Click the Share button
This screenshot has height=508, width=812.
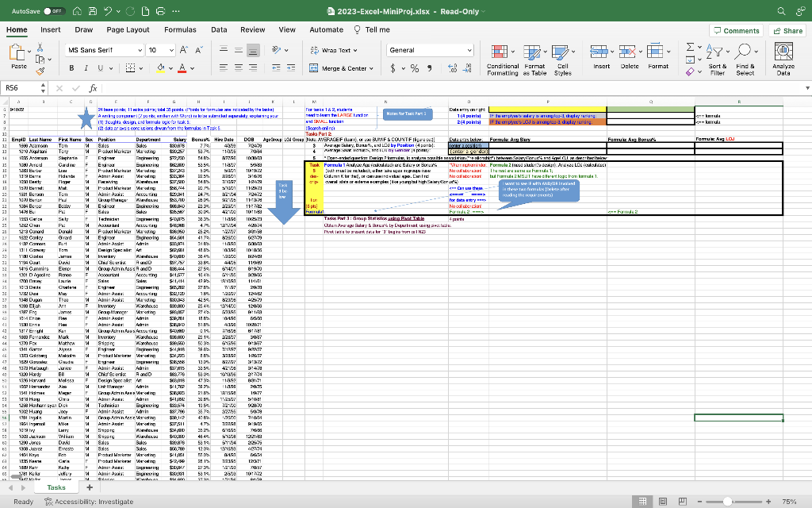click(787, 30)
